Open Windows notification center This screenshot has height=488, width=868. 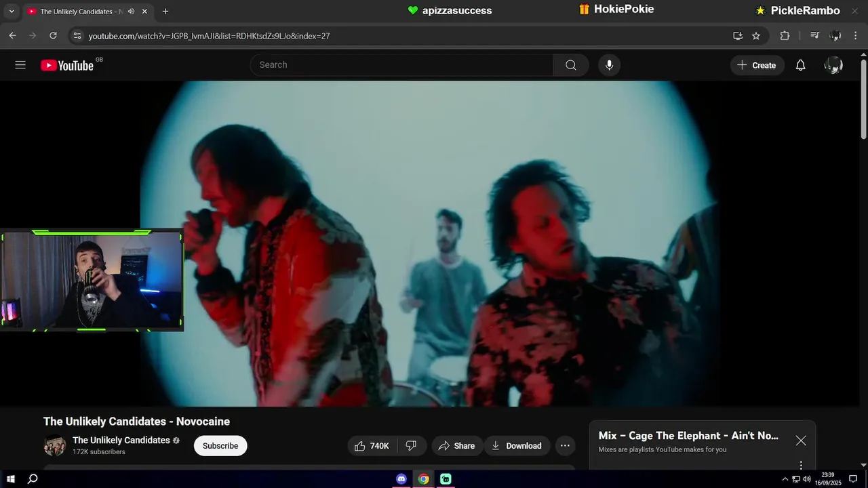click(x=853, y=479)
